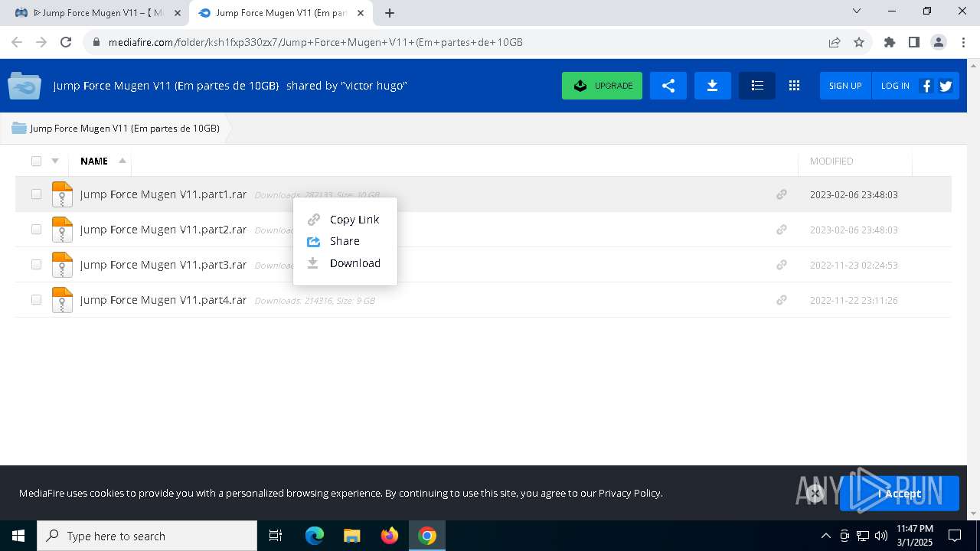Click the SIGN UP button
980x551 pixels.
[845, 86]
